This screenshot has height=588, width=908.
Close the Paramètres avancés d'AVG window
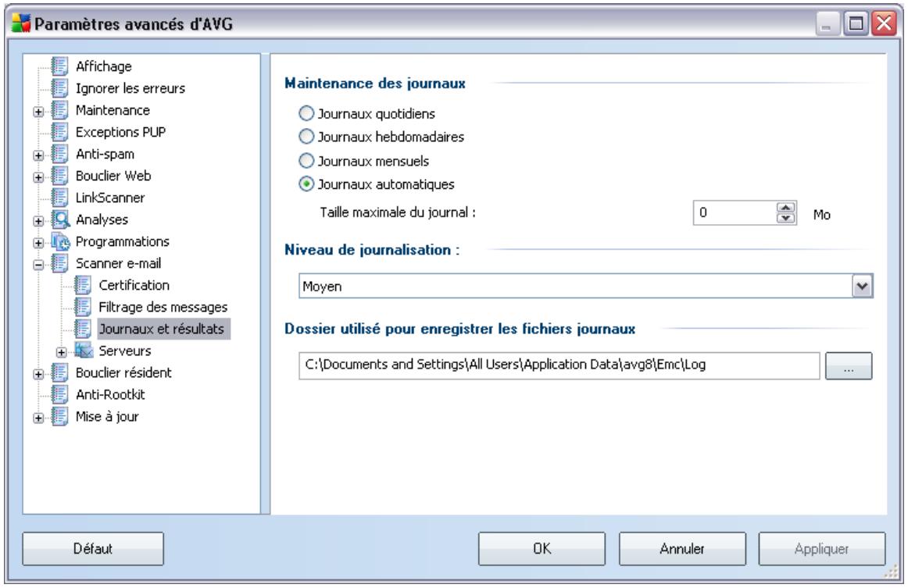point(885,23)
